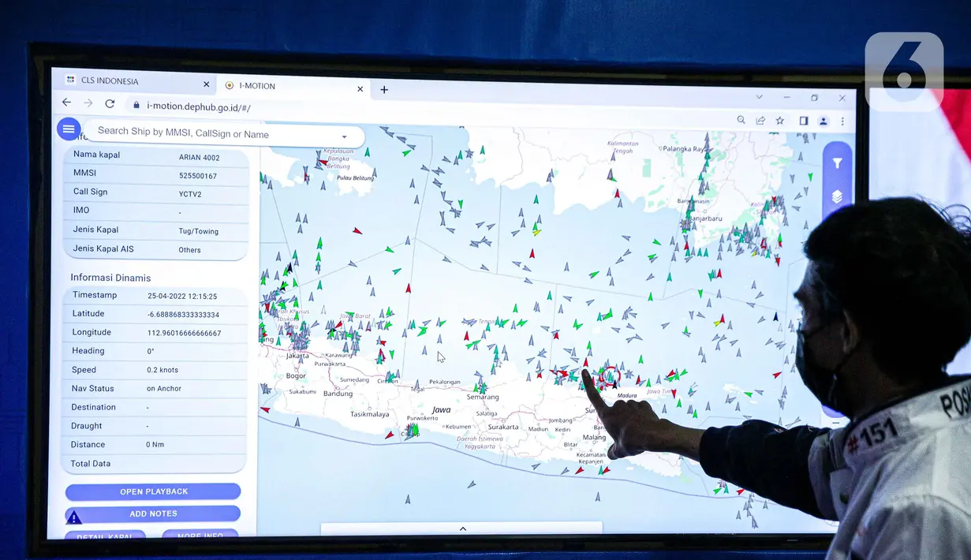
Task: Focus the Search Ship by MMSI field
Action: (223, 134)
